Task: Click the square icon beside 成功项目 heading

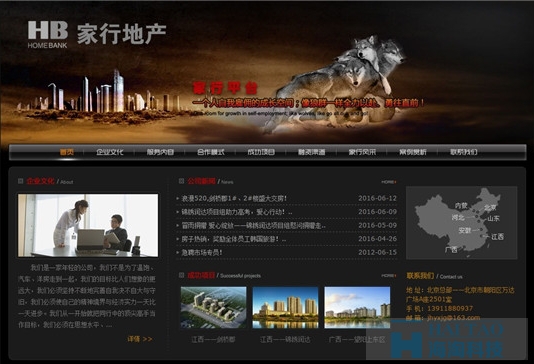Action: click(x=182, y=275)
